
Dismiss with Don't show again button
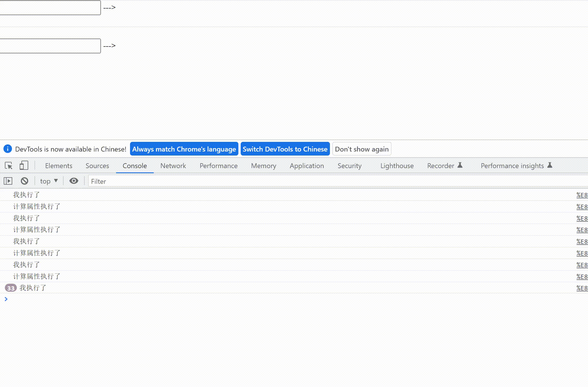click(362, 149)
